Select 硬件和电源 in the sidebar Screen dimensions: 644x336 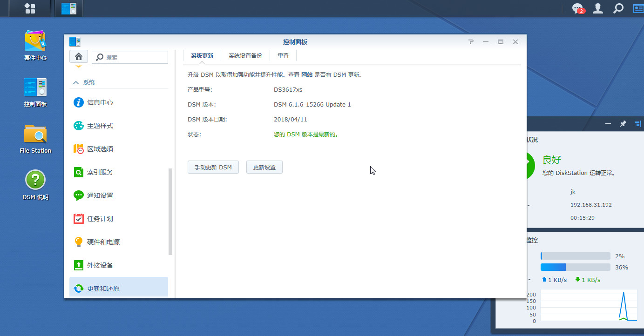104,242
